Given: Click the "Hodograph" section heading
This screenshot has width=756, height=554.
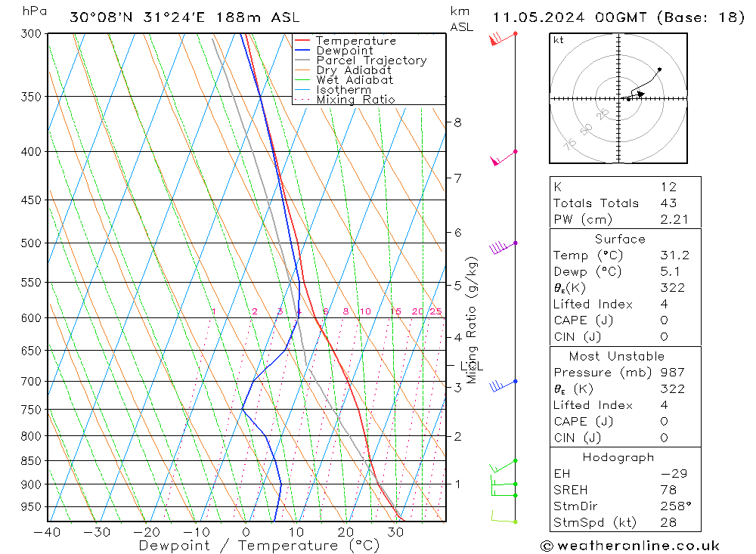Looking at the screenshot, I should pos(618,457).
